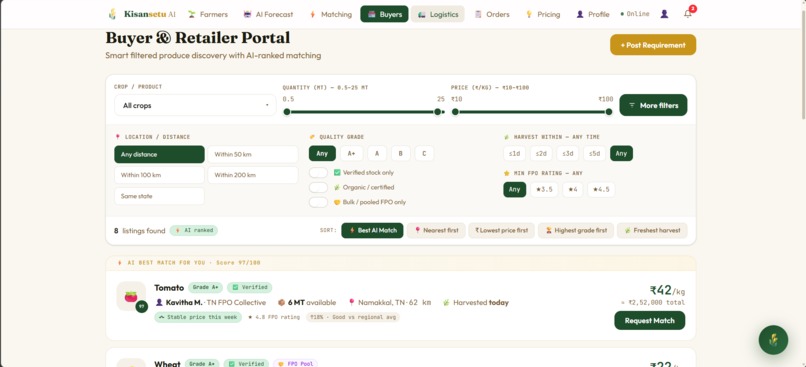Set harvest within ≤2d
The image size is (806, 367).
click(x=541, y=153)
